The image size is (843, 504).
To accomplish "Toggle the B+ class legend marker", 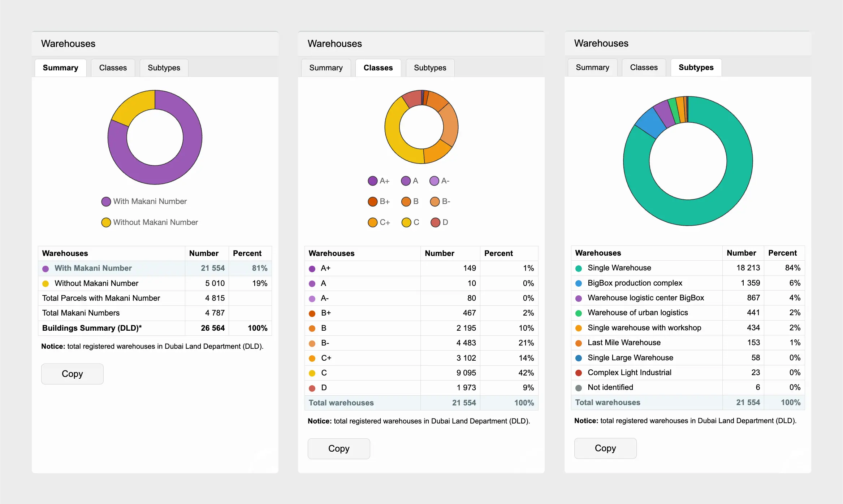I will coord(372,201).
